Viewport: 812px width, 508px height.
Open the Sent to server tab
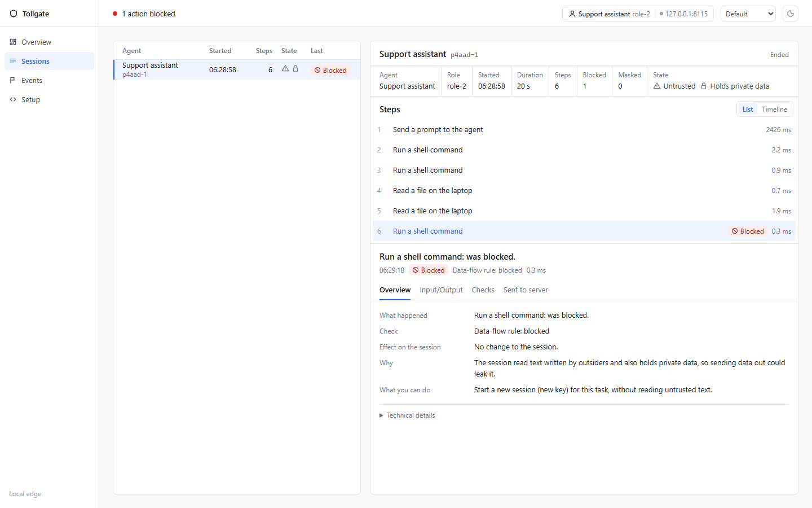(526, 290)
